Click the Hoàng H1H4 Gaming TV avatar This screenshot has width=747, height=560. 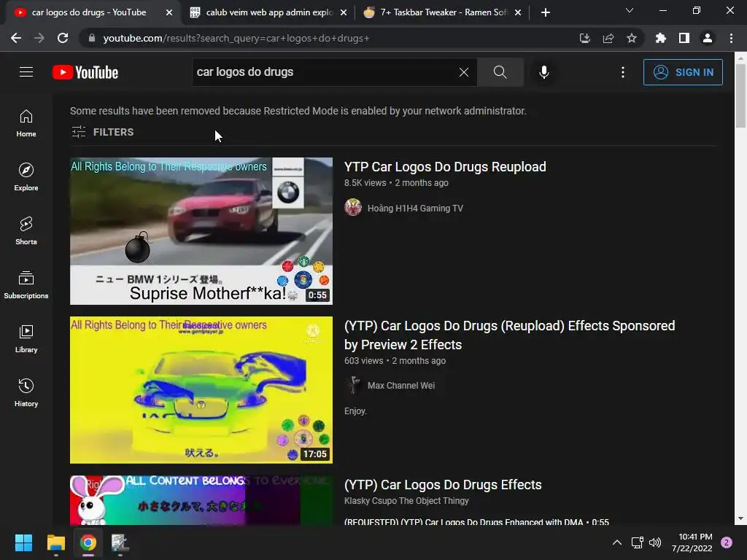[353, 208]
